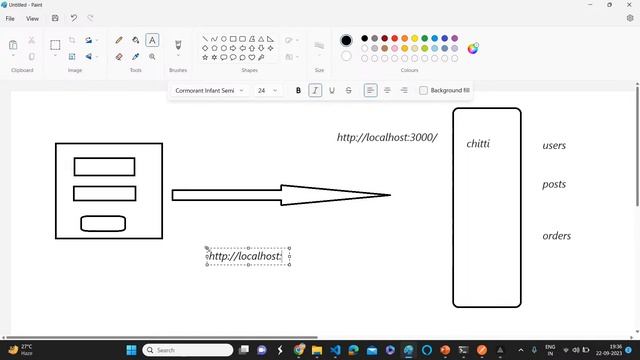Open File Explorer from the taskbar
640x360 pixels.
click(317, 350)
